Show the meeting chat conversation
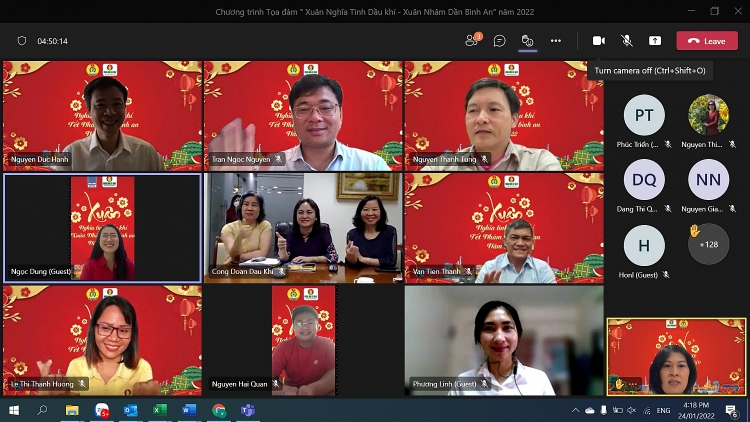This screenshot has width=750, height=422. 499,41
